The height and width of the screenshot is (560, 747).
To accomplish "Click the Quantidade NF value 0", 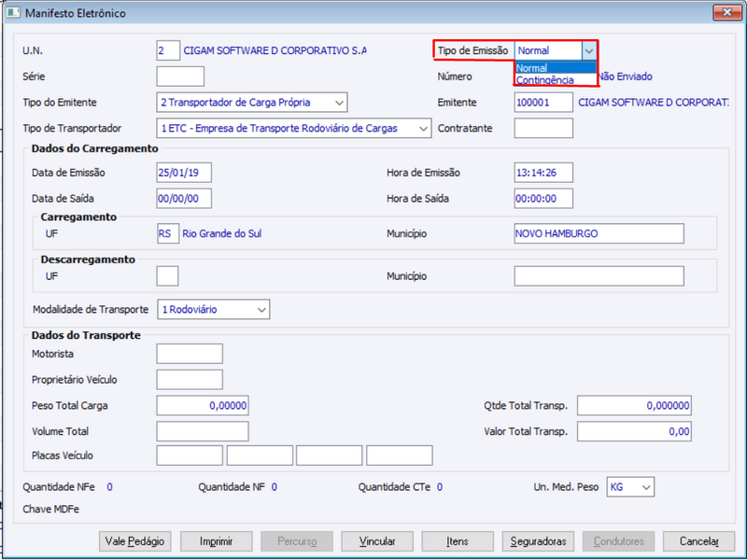I will coord(274,487).
